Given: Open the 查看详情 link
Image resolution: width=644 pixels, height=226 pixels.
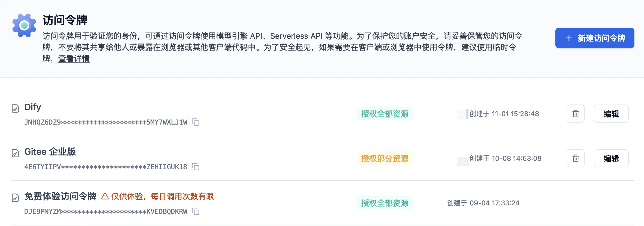Looking at the screenshot, I should pos(74,59).
